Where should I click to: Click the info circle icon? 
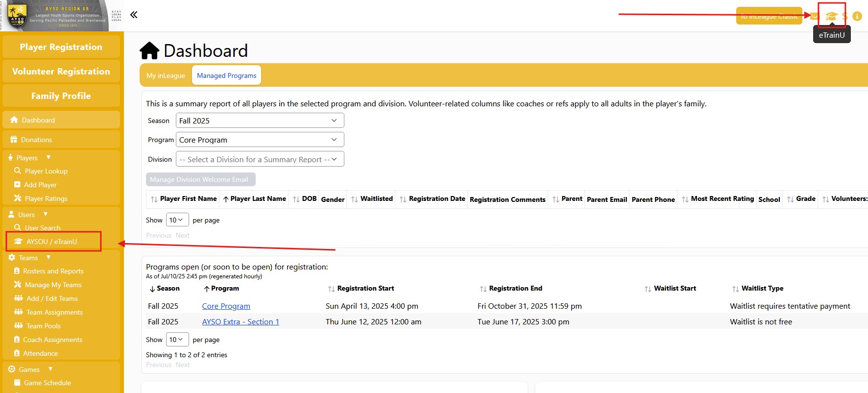(857, 16)
